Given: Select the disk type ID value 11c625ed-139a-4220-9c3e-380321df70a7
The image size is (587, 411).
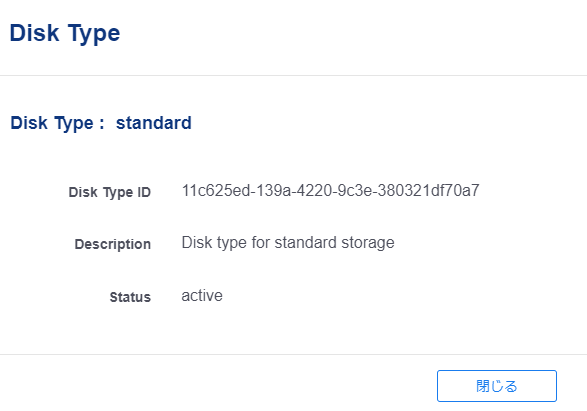Looking at the screenshot, I should point(331,191).
